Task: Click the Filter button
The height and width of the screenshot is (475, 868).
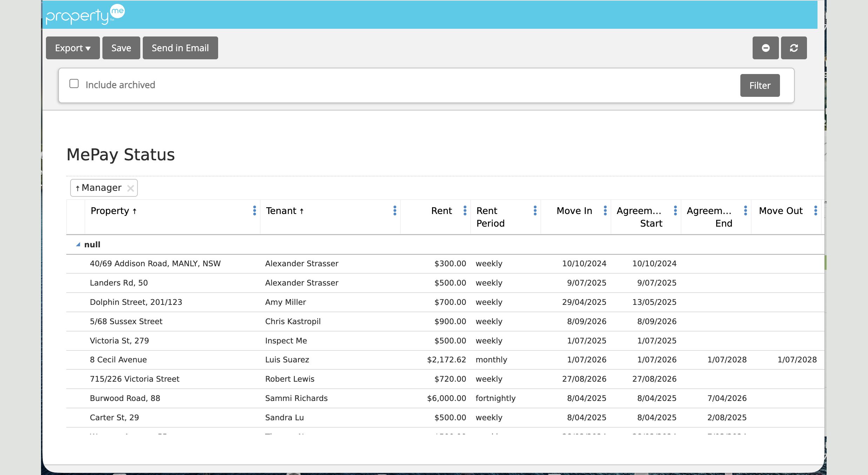Action: [760, 85]
